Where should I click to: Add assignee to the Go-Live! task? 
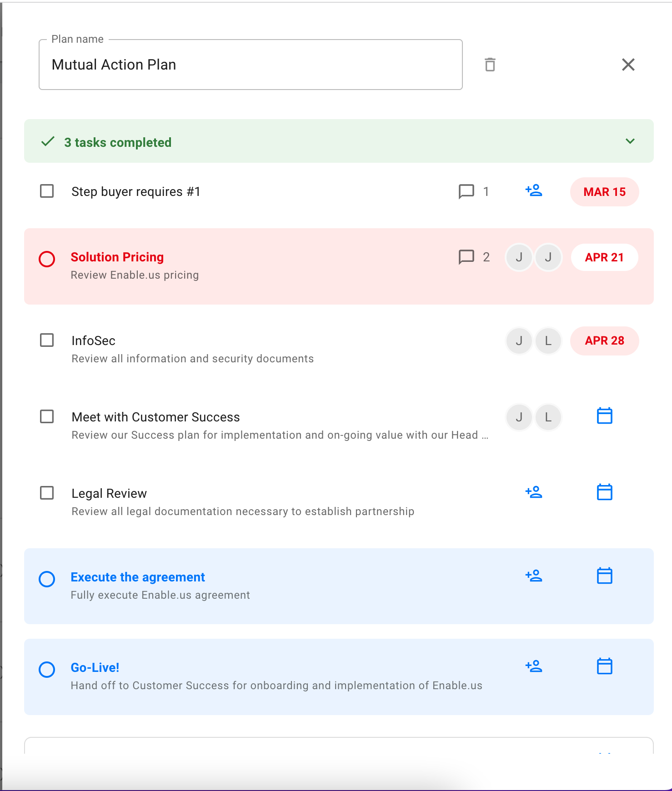coord(534,666)
